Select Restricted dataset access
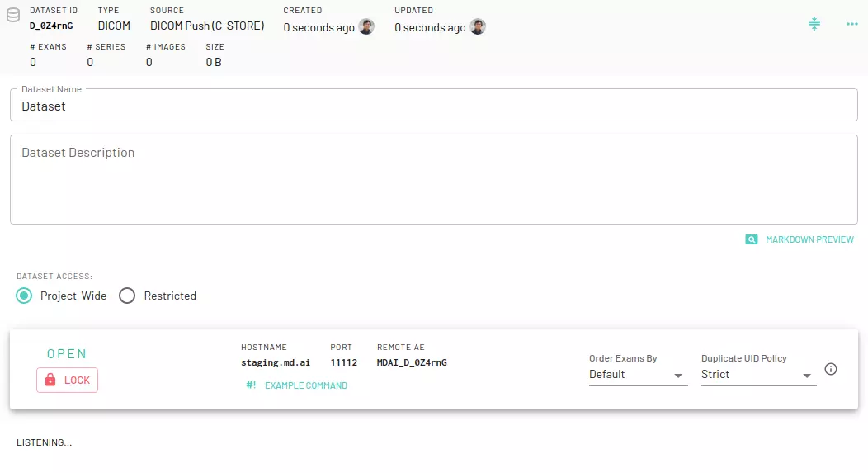 [x=127, y=296]
